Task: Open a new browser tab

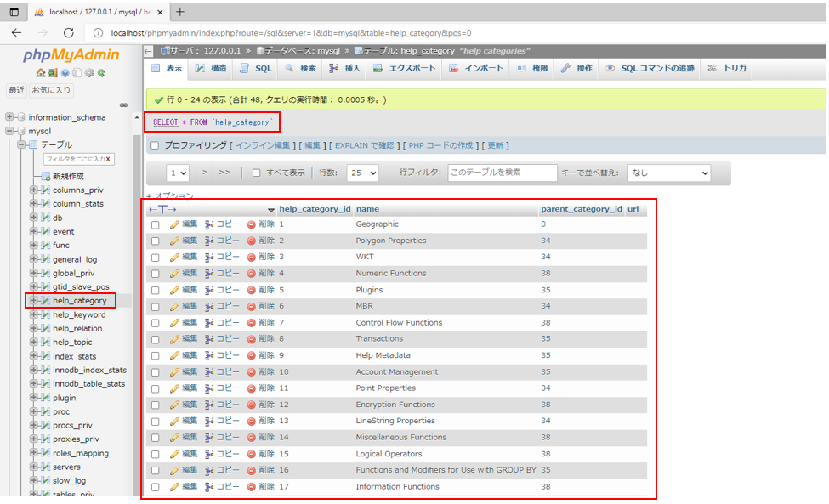Action: (179, 12)
